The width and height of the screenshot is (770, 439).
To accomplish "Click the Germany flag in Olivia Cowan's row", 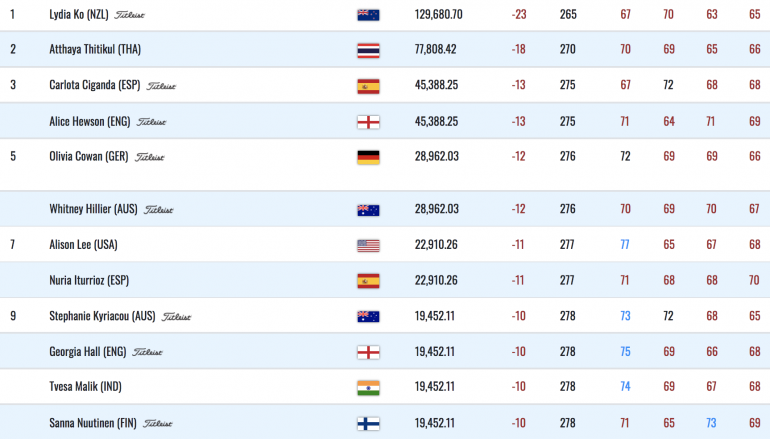I will (x=368, y=157).
